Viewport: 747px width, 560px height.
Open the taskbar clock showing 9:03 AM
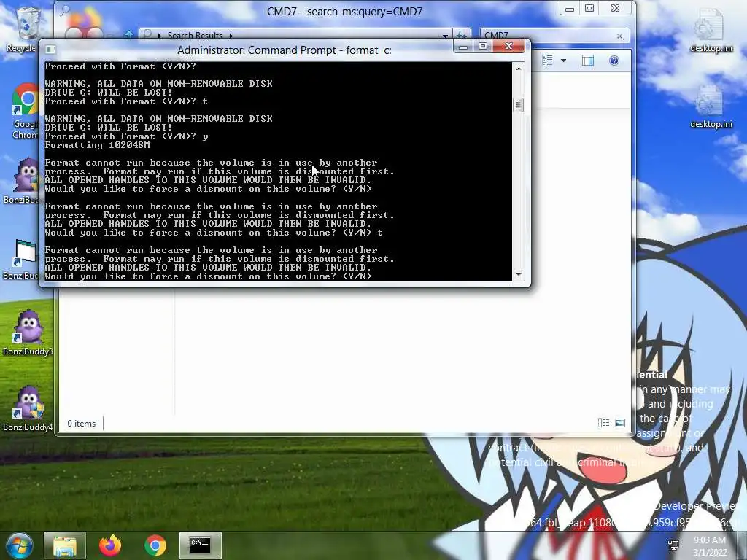pos(710,546)
